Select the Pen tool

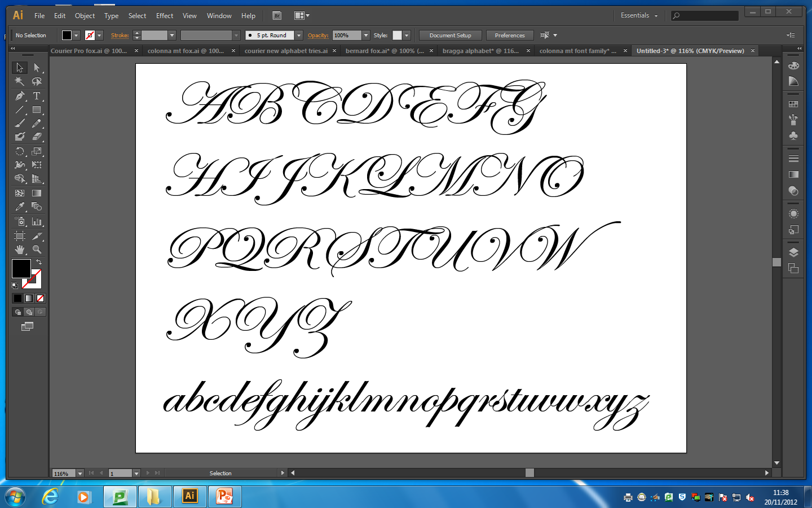click(x=19, y=96)
